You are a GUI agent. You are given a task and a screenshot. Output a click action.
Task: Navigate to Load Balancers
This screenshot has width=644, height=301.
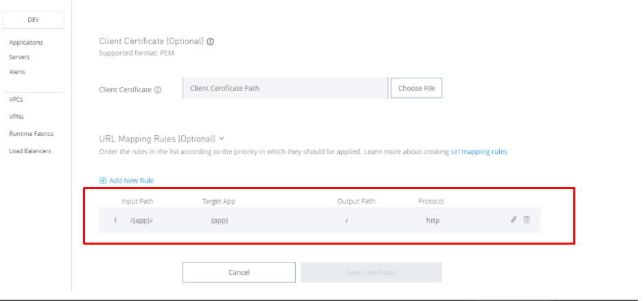click(30, 151)
